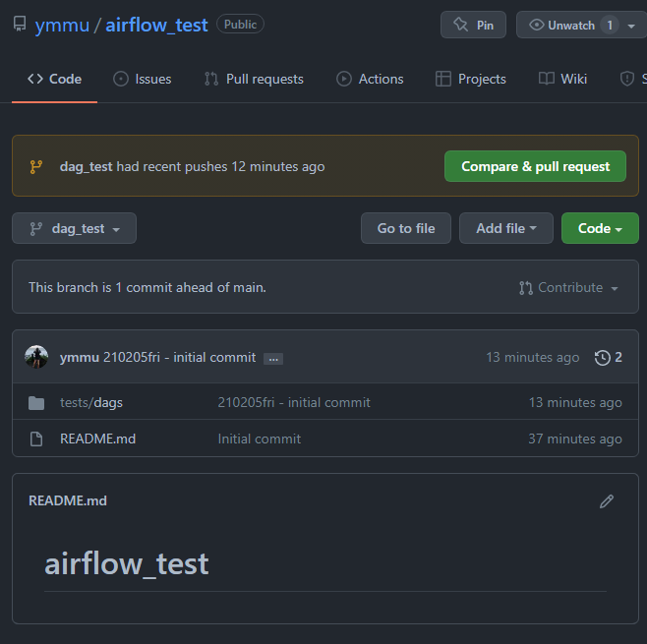Click the Unwatch button
Image resolution: width=647 pixels, height=644 pixels.
coord(571,25)
